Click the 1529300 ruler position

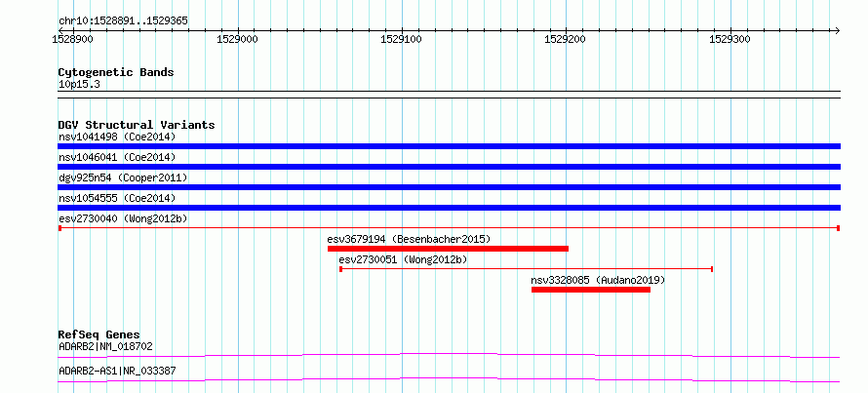[x=730, y=39]
